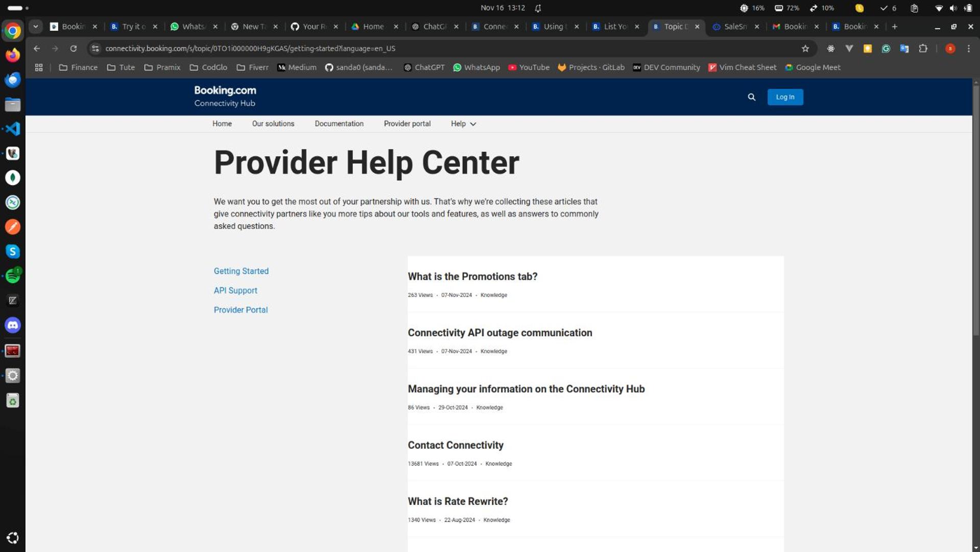Open Provider portal navigation item
The width and height of the screenshot is (980, 552).
point(407,124)
